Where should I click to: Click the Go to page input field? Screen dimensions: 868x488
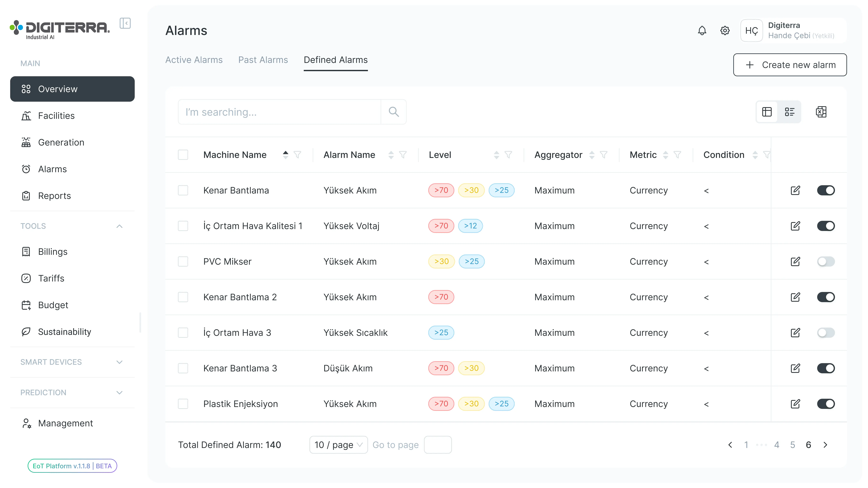[x=438, y=445]
